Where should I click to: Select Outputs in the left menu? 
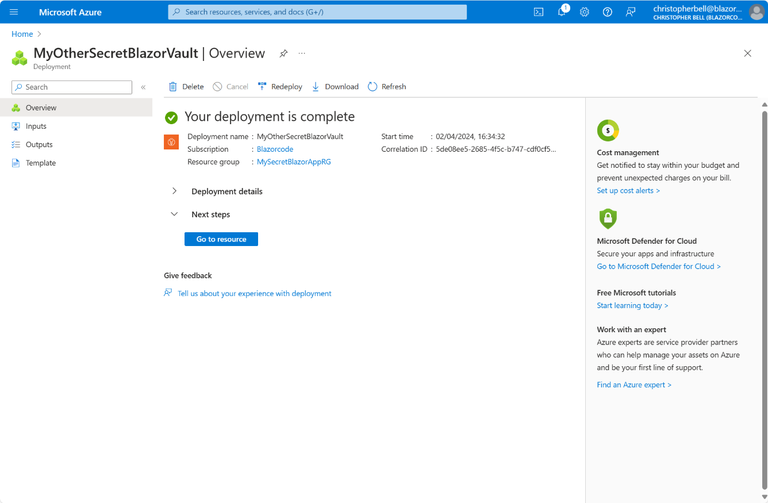[x=38, y=144]
